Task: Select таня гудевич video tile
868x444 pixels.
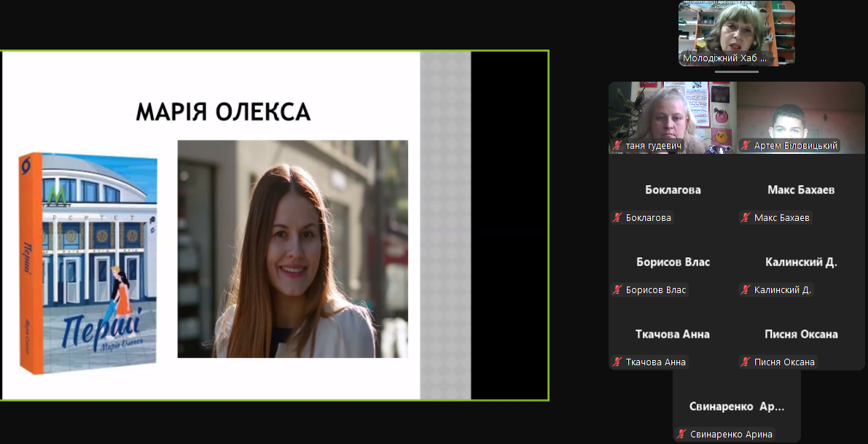Action: click(x=673, y=118)
